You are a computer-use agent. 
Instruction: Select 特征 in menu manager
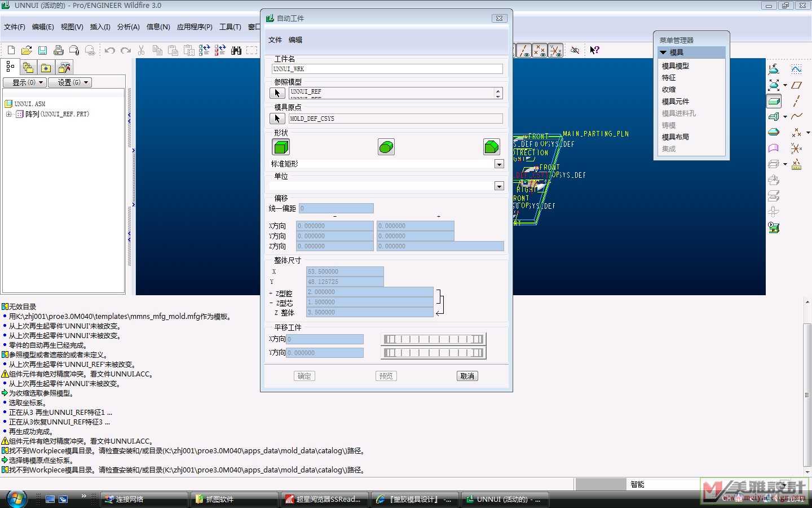pos(669,78)
